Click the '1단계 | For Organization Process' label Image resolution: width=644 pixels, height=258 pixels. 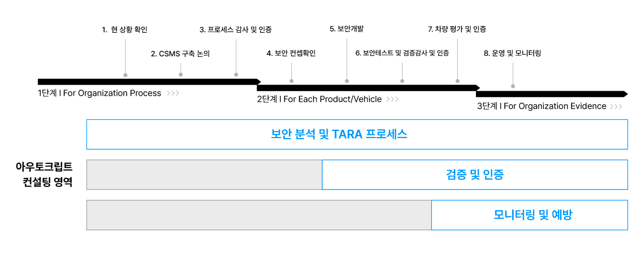100,93
